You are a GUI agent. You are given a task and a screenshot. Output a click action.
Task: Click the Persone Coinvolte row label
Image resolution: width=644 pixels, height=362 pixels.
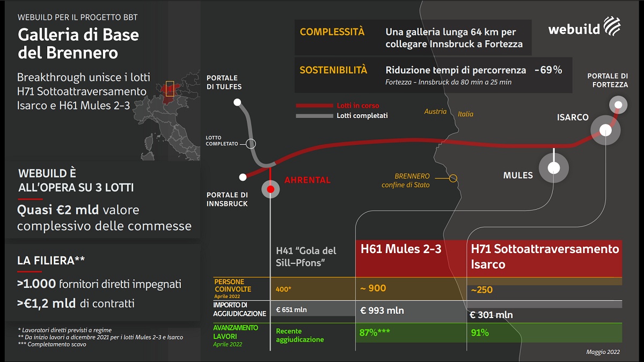233,285
